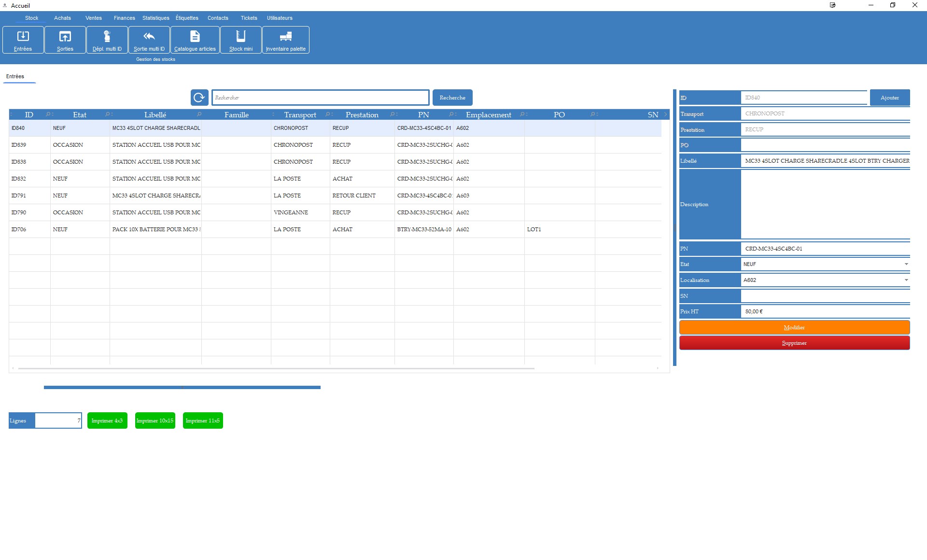Click the PN field CRD-MC33-4SC4BC-01 in panel

tap(825, 249)
